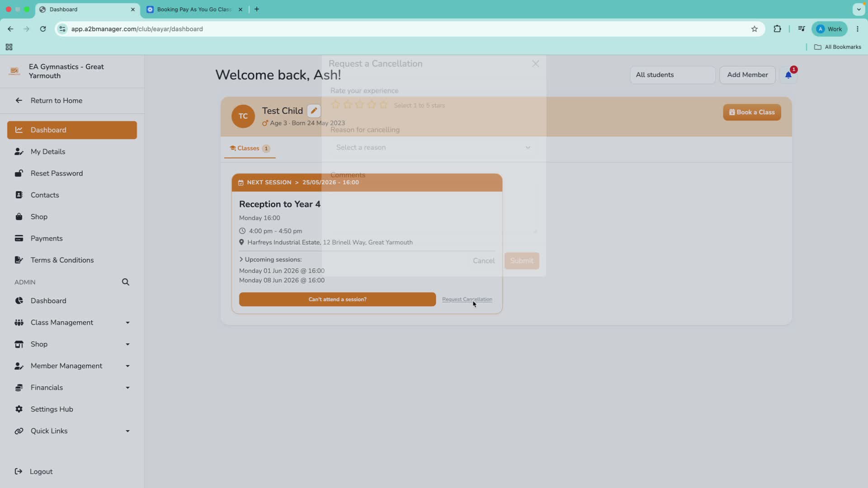
Task: Open the bookmarks bar apps grid icon
Action: [x=9, y=47]
